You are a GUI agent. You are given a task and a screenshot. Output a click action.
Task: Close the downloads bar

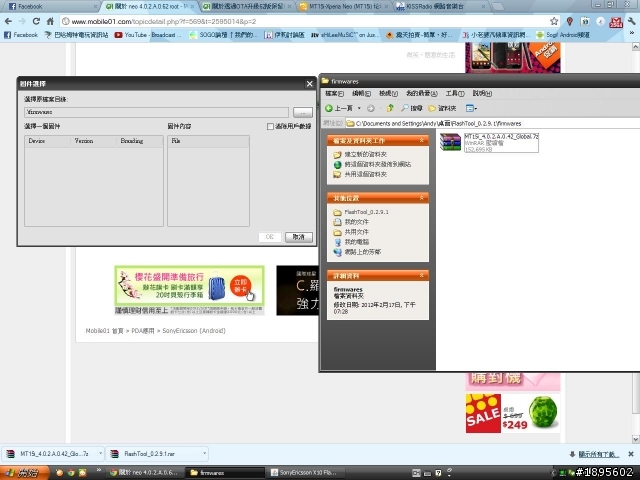(x=631, y=454)
